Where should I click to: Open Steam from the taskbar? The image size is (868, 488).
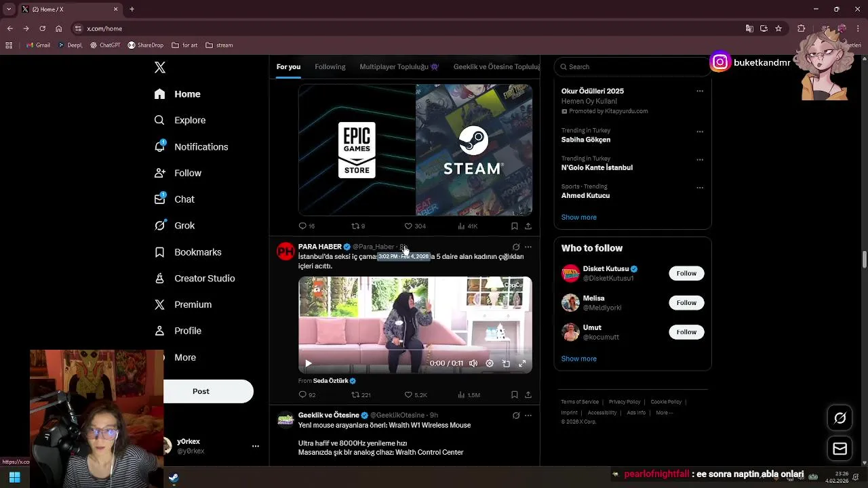point(174,478)
